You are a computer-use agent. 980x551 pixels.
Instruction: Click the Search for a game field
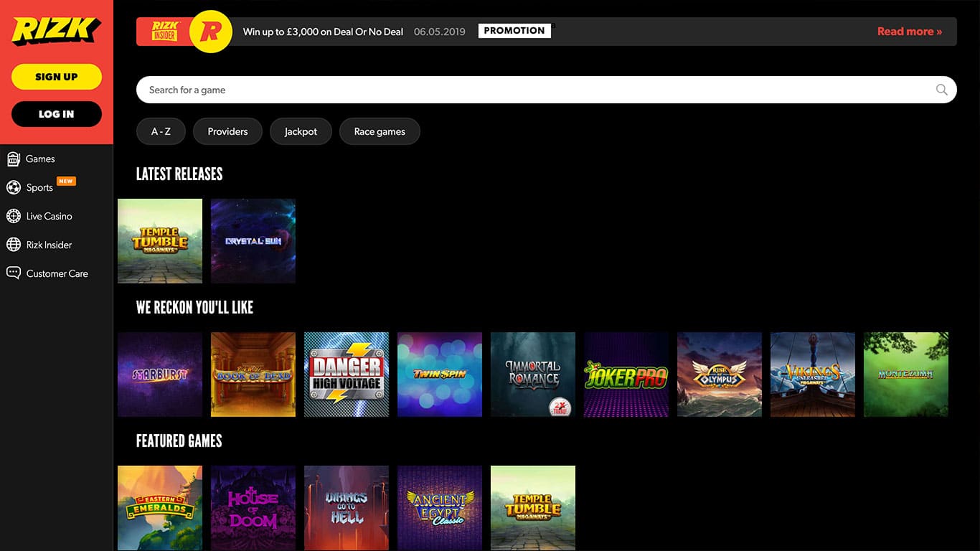coord(547,90)
